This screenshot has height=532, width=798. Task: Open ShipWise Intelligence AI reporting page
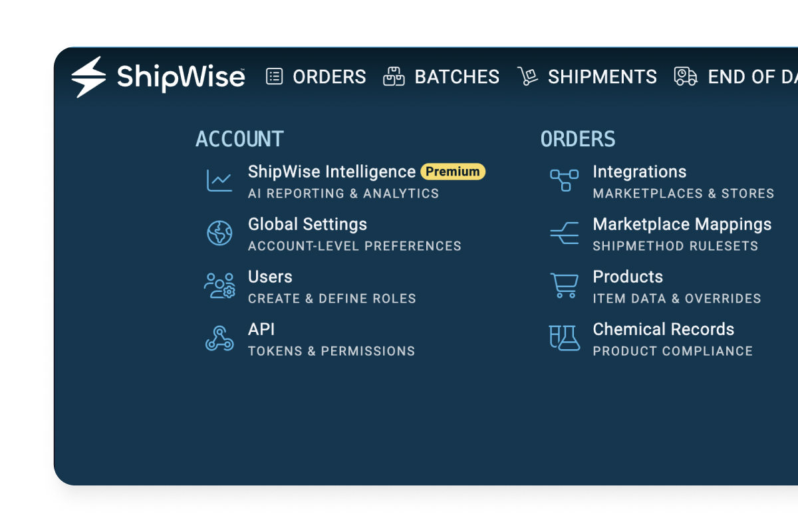(x=331, y=172)
